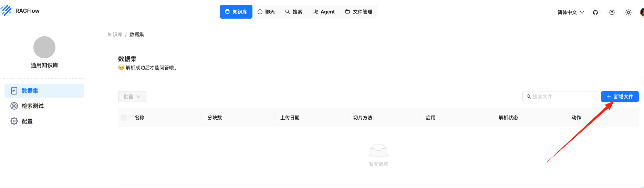Viewport: 644px width, 188px height.
Task: Click the user avatar in top corner
Action: (x=642, y=12)
